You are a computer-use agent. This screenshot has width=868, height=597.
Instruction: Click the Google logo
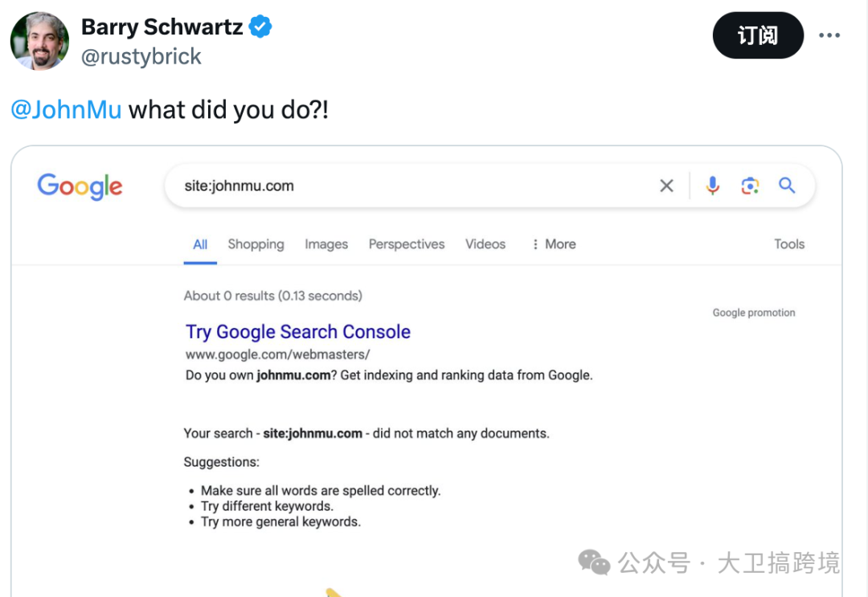coord(80,186)
